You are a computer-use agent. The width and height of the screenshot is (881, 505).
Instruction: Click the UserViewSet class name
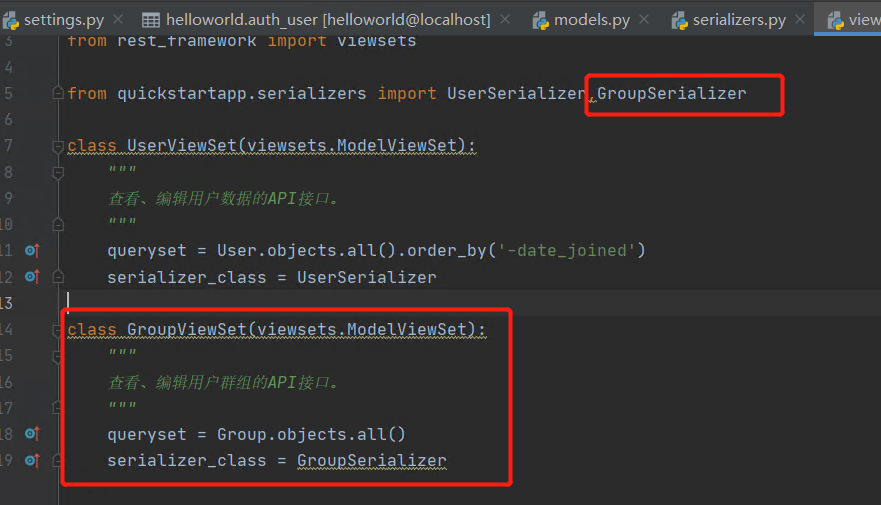tap(181, 145)
